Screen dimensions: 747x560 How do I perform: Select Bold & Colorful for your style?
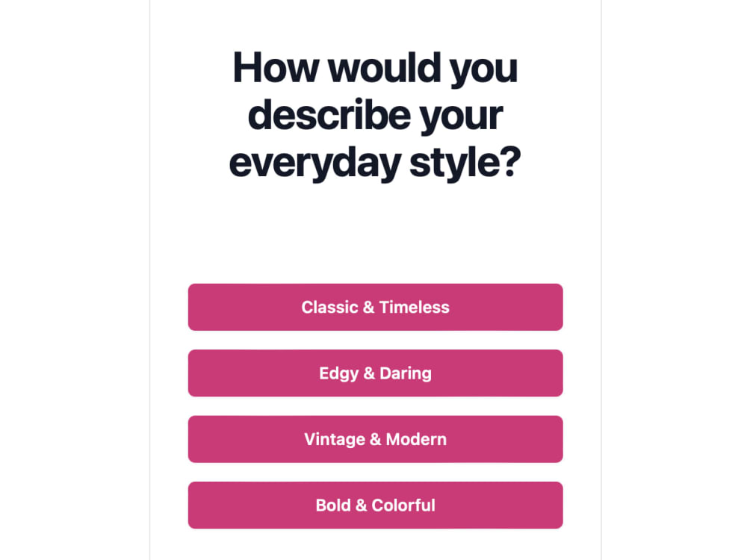point(375,505)
